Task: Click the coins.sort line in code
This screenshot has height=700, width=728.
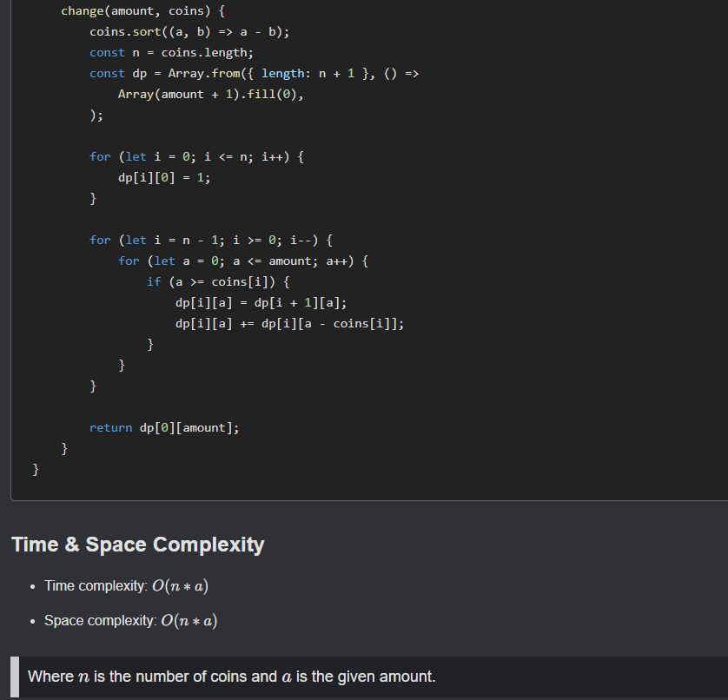Action: [x=189, y=31]
